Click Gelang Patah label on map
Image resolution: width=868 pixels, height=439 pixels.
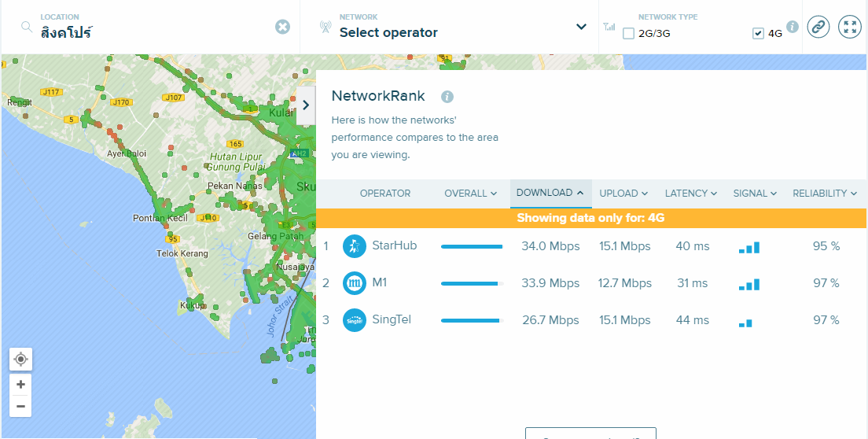276,236
